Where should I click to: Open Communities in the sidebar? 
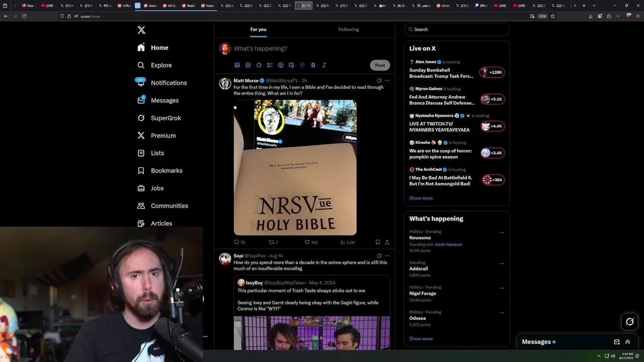163,206
